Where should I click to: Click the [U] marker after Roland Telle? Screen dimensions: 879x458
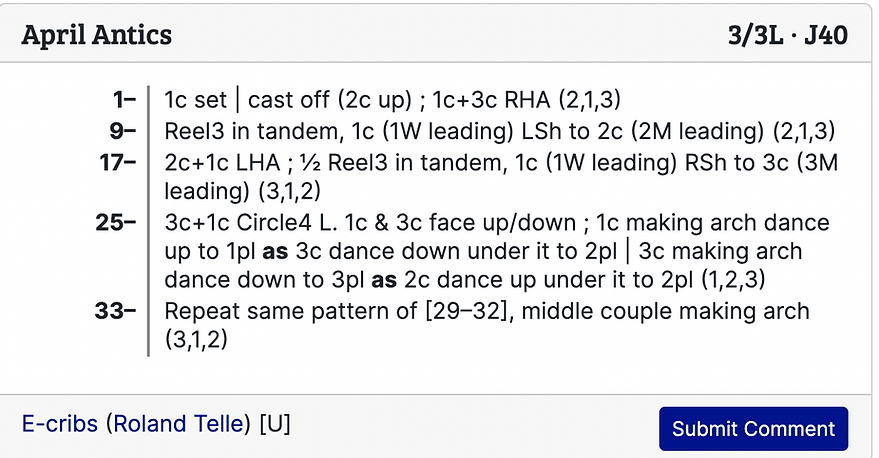coord(274,424)
